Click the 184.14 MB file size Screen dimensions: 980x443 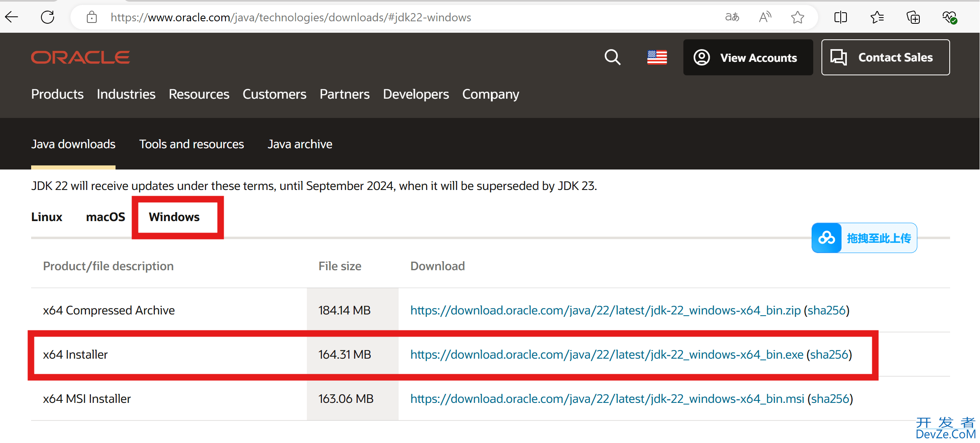345,310
